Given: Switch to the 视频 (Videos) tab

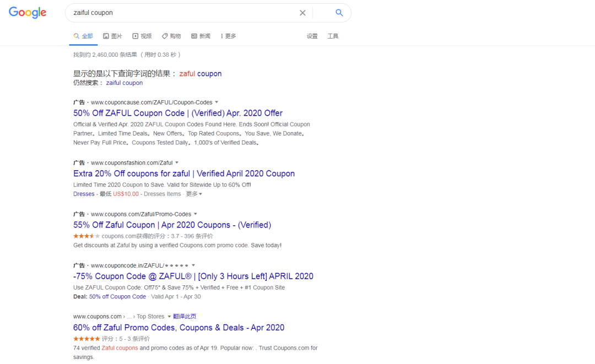Looking at the screenshot, I should tap(142, 36).
